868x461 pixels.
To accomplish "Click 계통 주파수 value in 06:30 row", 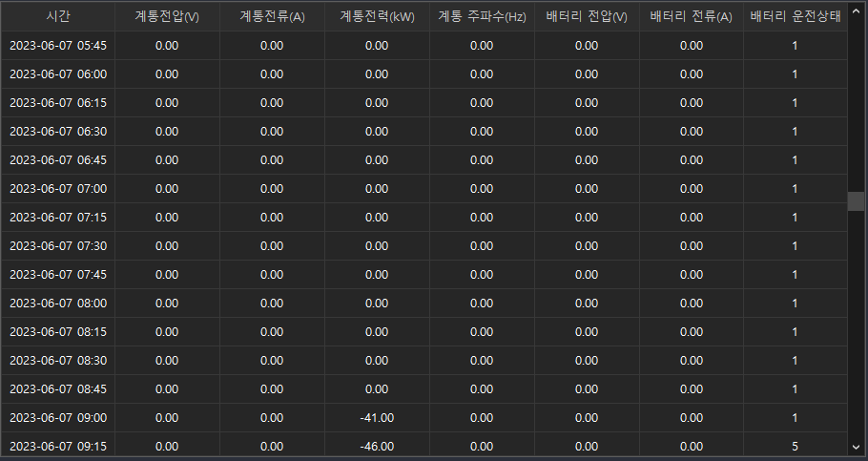I will pyautogui.click(x=482, y=132).
